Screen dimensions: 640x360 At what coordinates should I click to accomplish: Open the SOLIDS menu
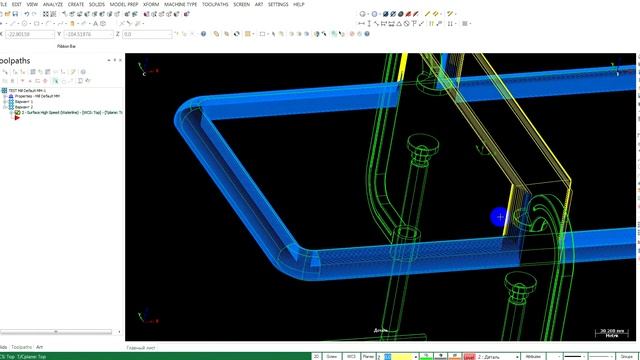[97, 4]
